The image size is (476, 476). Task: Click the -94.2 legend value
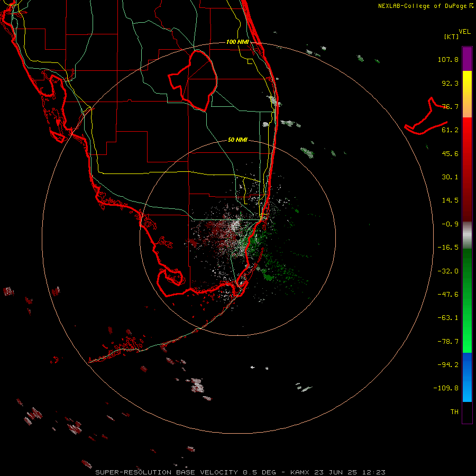(448, 364)
